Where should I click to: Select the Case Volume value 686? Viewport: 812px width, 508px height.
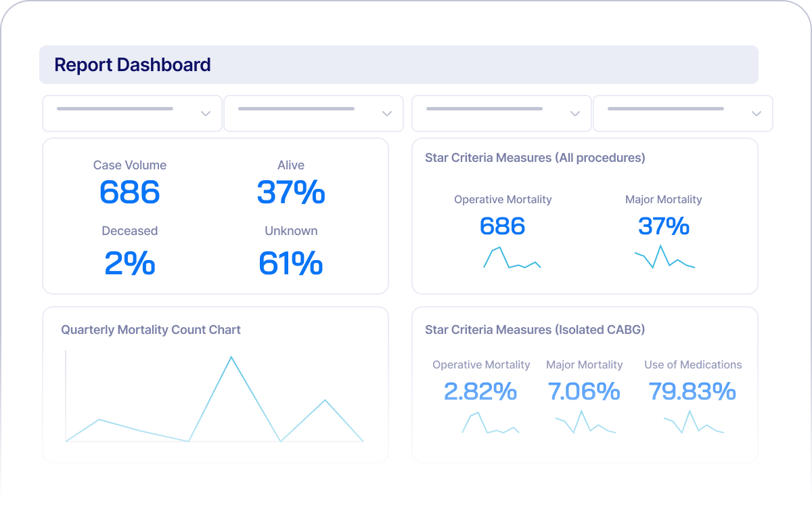(129, 193)
